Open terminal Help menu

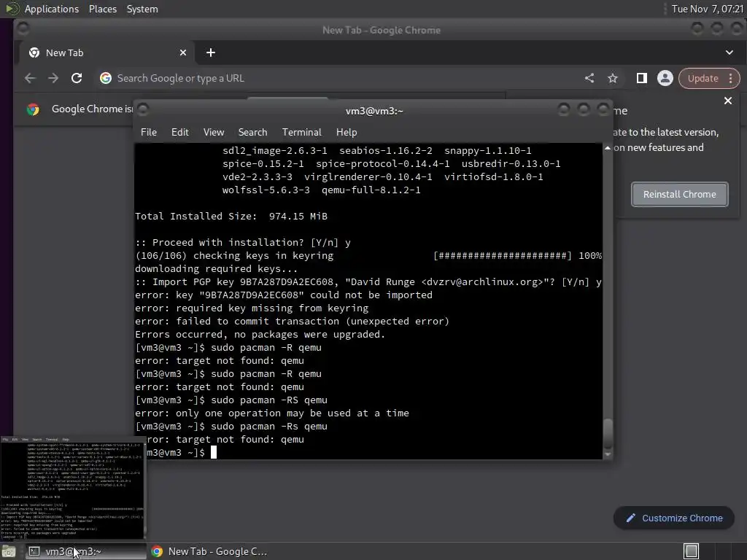pyautogui.click(x=347, y=132)
